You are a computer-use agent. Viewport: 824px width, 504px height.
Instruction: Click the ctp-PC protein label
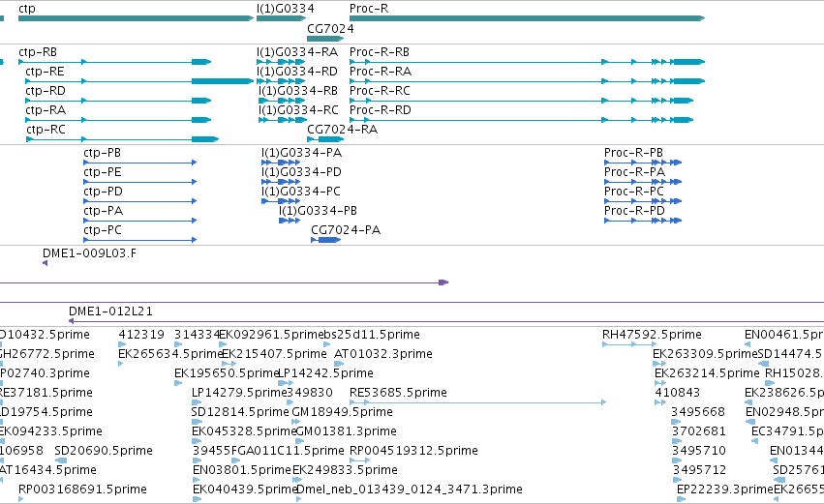pos(103,230)
